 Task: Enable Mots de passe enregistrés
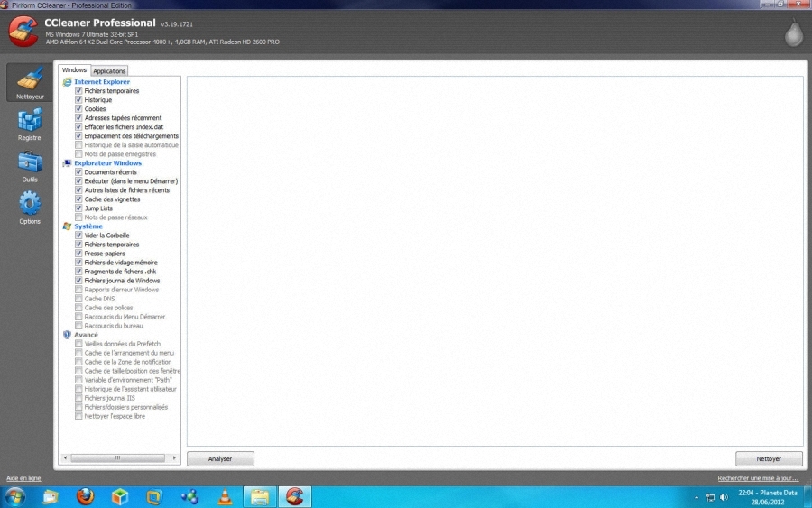click(x=78, y=153)
